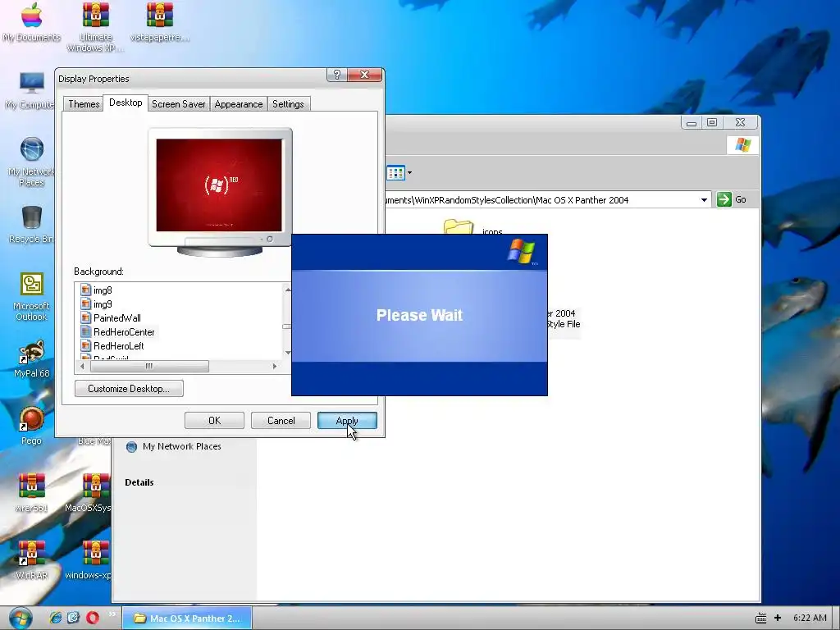Launch the MyPal 68 browser shortcut
The height and width of the screenshot is (630, 840).
tap(31, 358)
